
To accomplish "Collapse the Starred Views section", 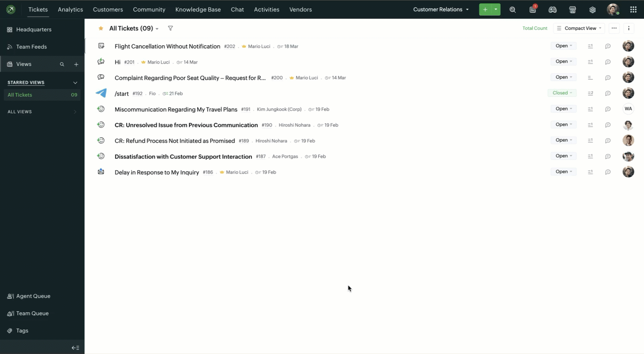I will (75, 83).
